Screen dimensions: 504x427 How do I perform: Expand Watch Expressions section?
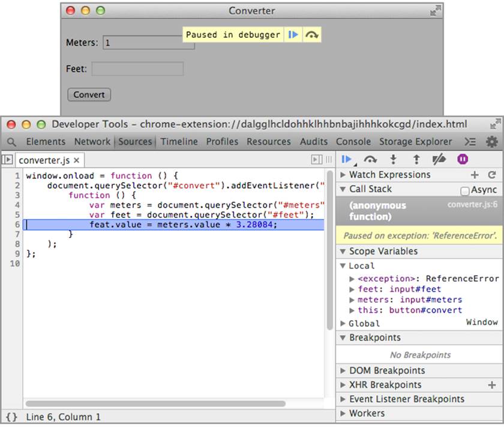coord(343,175)
